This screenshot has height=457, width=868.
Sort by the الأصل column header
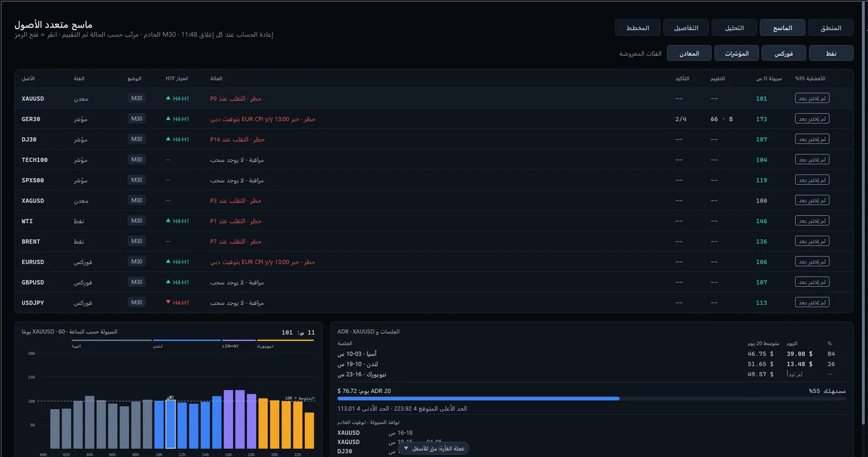(x=28, y=79)
